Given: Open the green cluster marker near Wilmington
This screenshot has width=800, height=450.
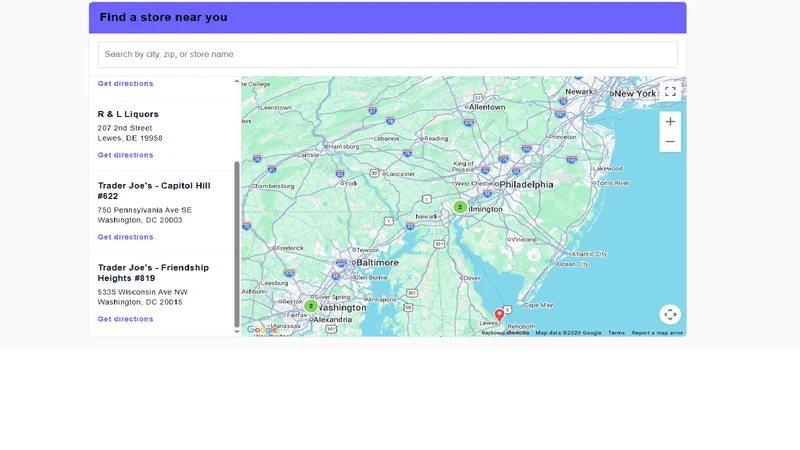Looking at the screenshot, I should tap(460, 207).
